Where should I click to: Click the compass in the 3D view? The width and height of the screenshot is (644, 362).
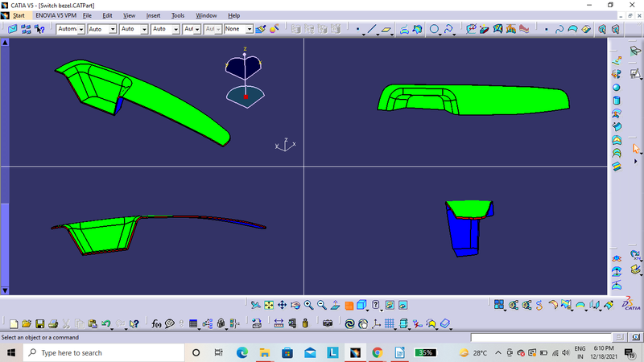point(245,78)
